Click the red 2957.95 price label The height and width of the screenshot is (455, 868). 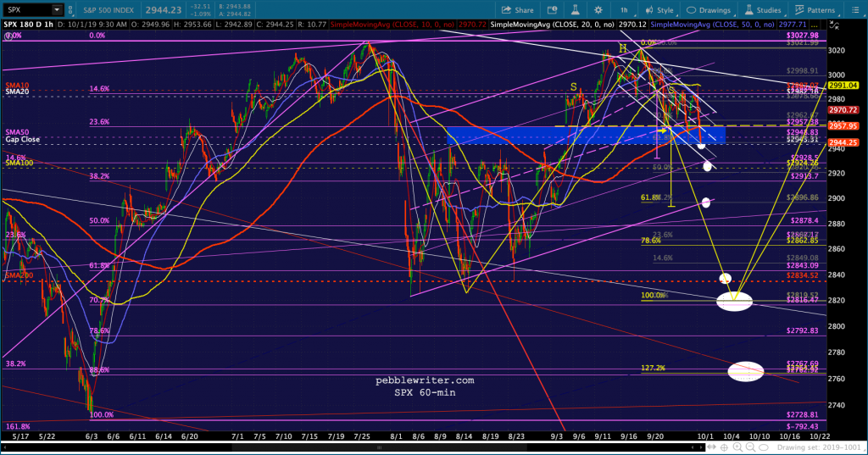(843, 126)
